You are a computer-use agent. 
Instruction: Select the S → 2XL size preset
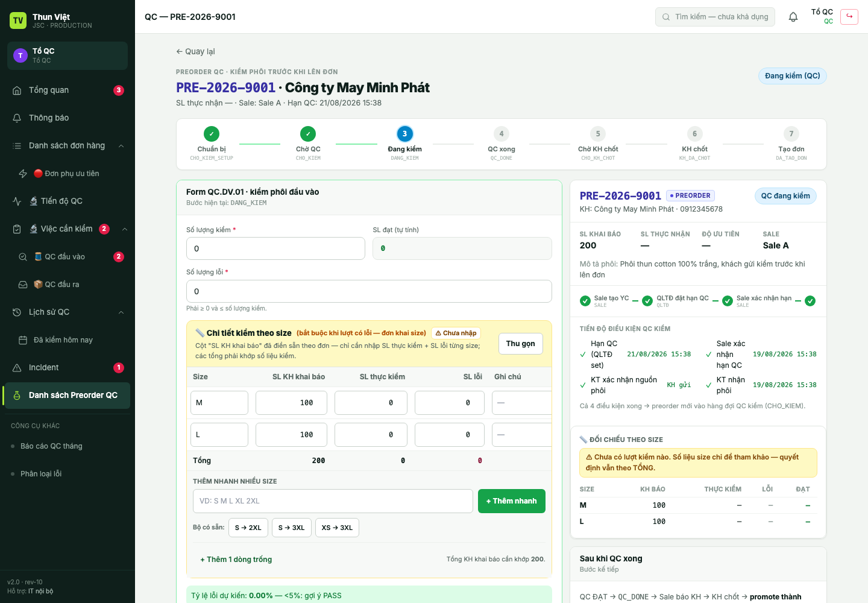point(248,528)
